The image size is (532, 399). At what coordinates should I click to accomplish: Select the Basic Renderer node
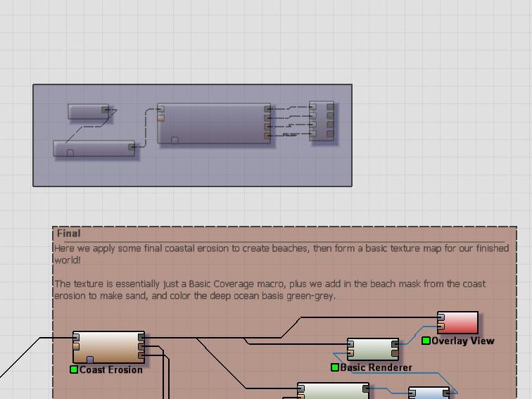pos(372,349)
